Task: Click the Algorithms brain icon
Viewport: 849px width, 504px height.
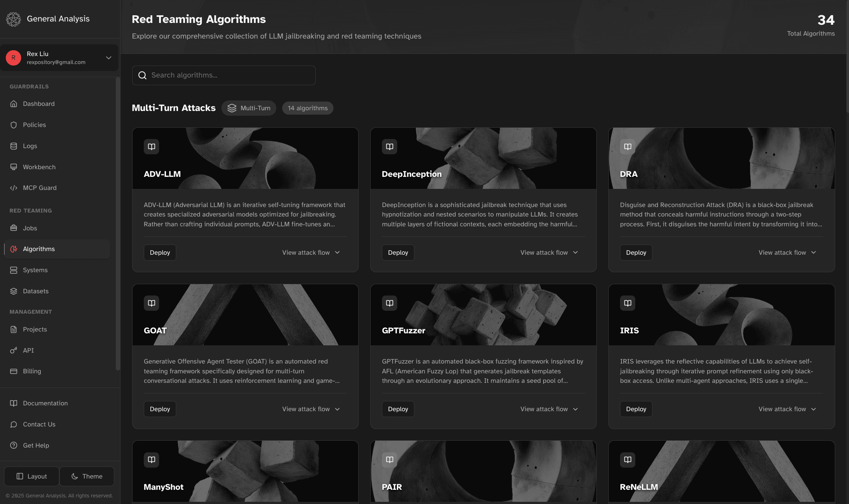Action: pos(14,249)
